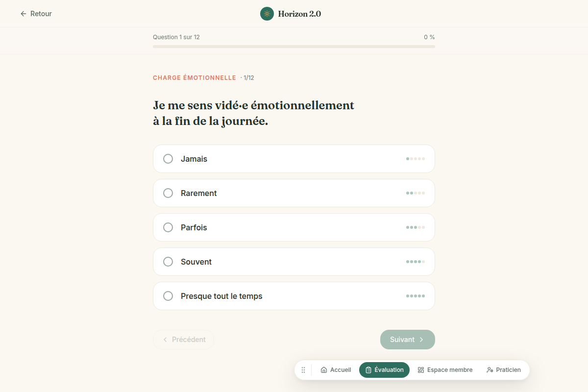Click the drag handle dots on the floating navigation bar
This screenshot has height=392, width=588.
point(303,370)
